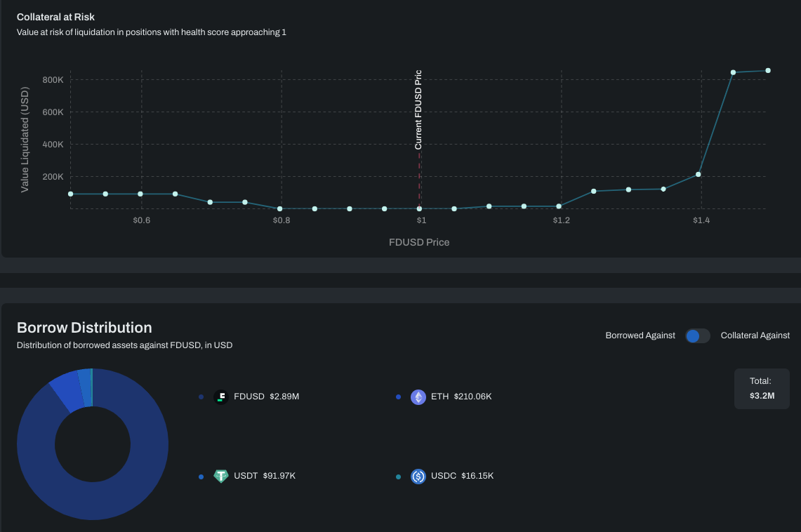This screenshot has width=801, height=532.
Task: Click the data point at $0.8
Action: (279, 208)
